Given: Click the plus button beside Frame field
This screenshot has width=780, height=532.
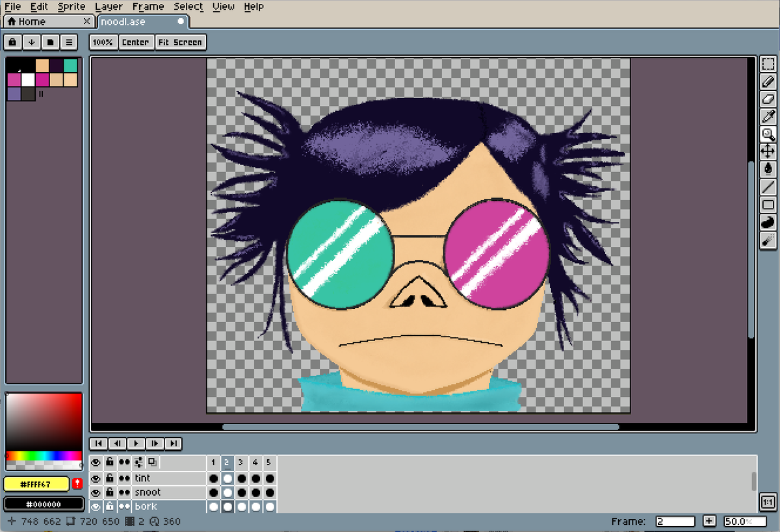Looking at the screenshot, I should [x=709, y=521].
